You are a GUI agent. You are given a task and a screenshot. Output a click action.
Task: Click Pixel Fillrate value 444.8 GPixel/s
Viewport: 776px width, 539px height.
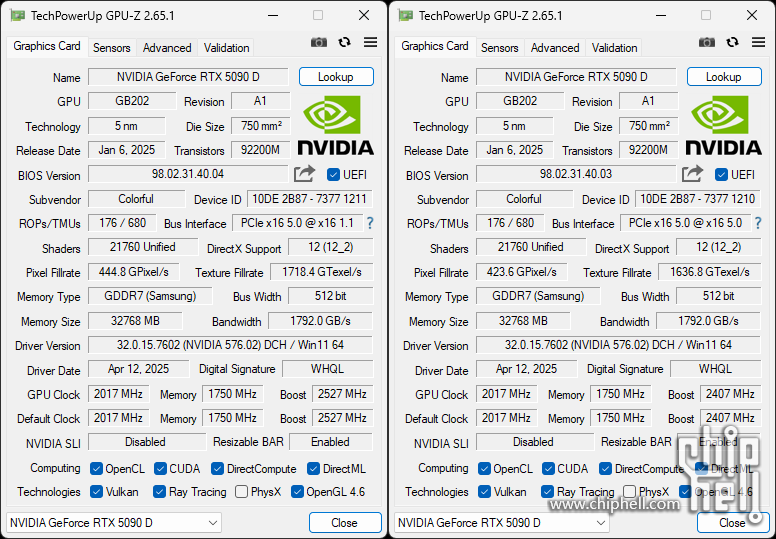pos(134,272)
